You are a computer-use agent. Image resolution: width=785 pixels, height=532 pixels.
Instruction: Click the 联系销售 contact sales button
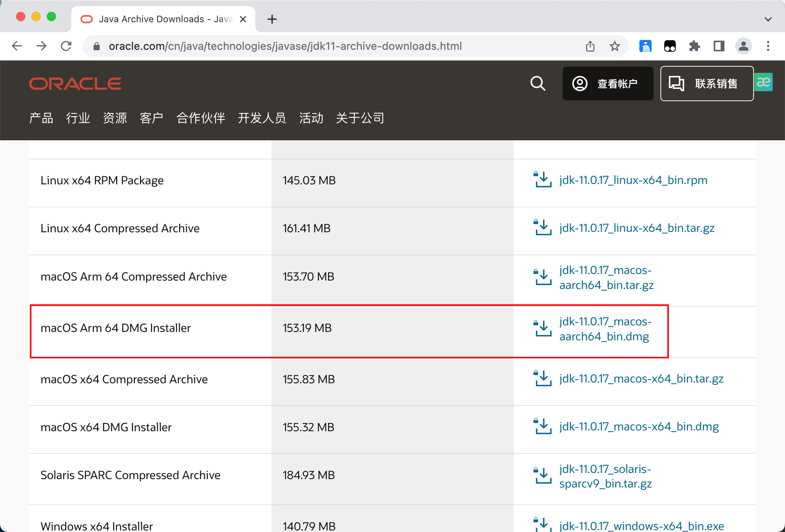coord(707,84)
